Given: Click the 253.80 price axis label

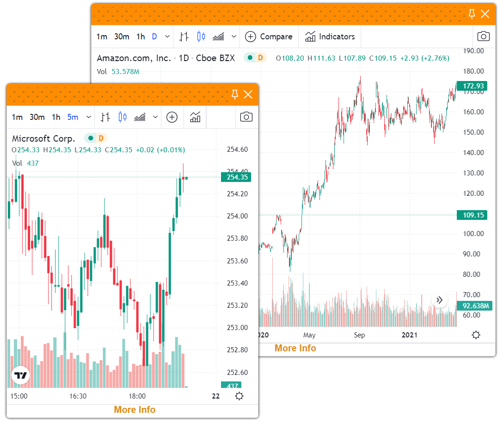Looking at the screenshot, I should click(x=237, y=238).
